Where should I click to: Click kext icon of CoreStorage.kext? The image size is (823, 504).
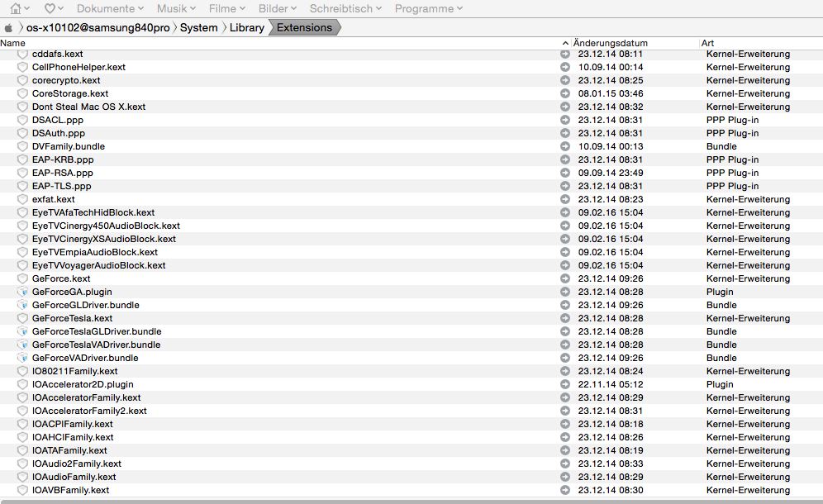coord(22,93)
